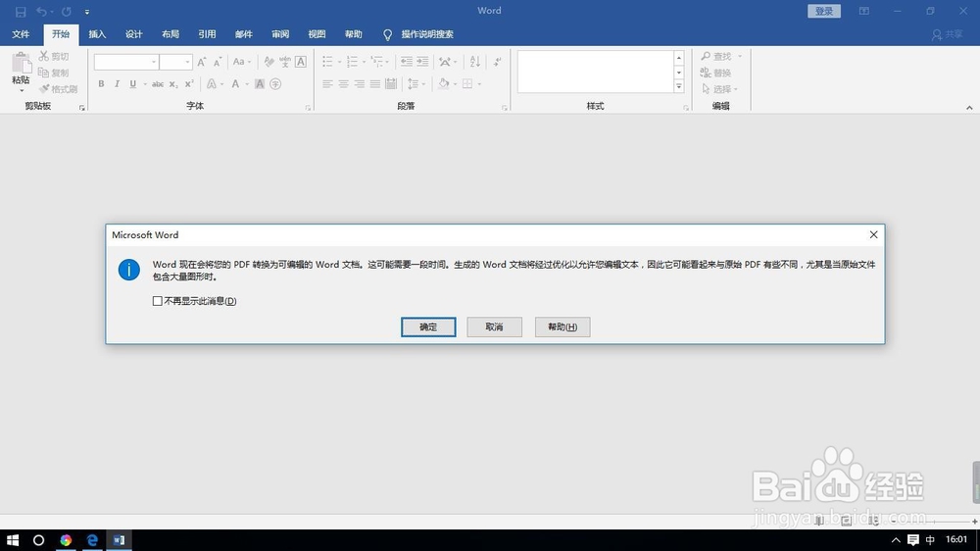Switch to the 布局 ribbon tab
Image resolution: width=980 pixels, height=551 pixels.
[x=170, y=34]
